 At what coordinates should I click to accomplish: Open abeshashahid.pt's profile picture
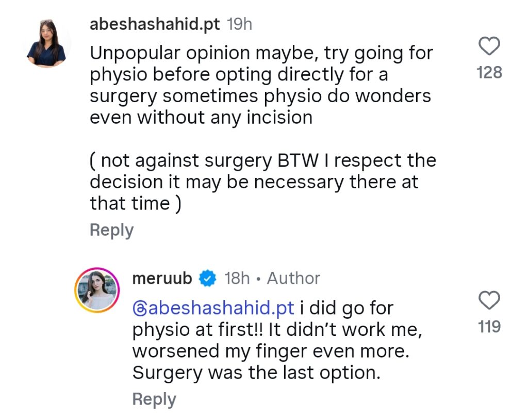46,43
